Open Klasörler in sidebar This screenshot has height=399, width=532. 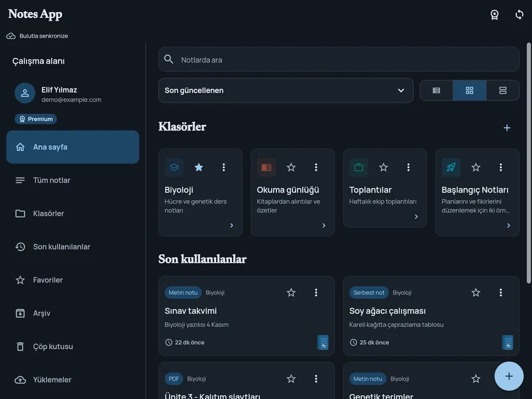[73, 213]
